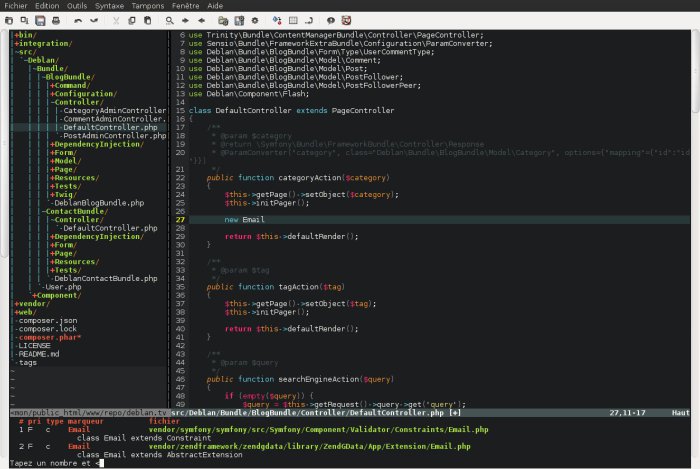Select PostAdminController.php in tree
Viewport: 700px width, 469px height.
pos(114,136)
